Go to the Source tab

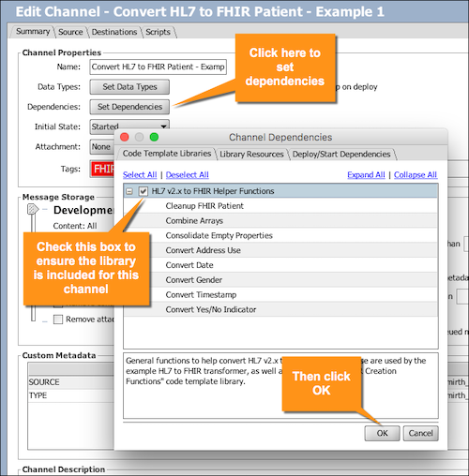[70, 32]
